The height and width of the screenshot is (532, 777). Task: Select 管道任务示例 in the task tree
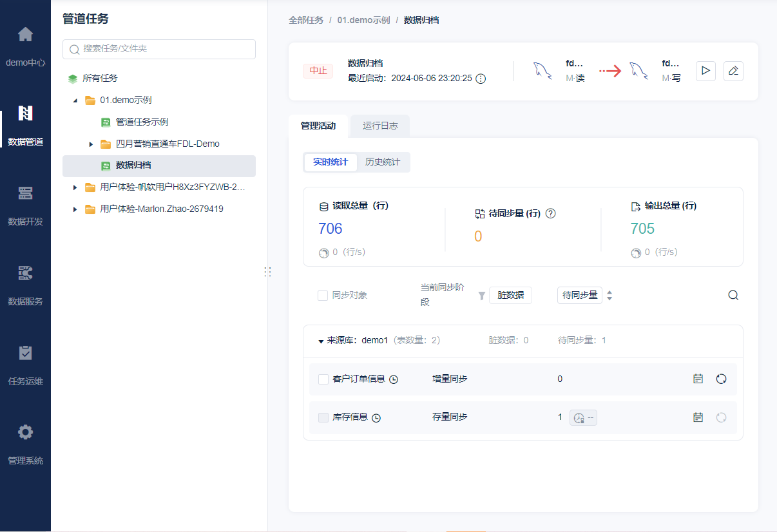point(142,122)
